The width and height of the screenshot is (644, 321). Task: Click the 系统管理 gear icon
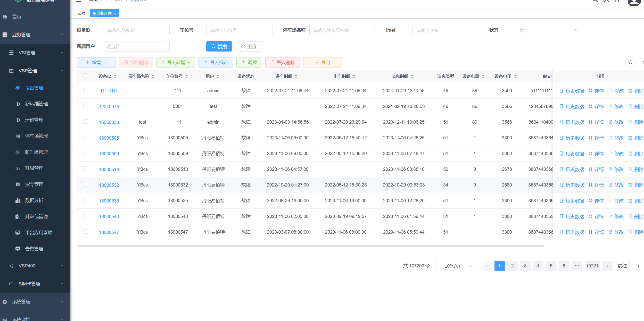5,302
